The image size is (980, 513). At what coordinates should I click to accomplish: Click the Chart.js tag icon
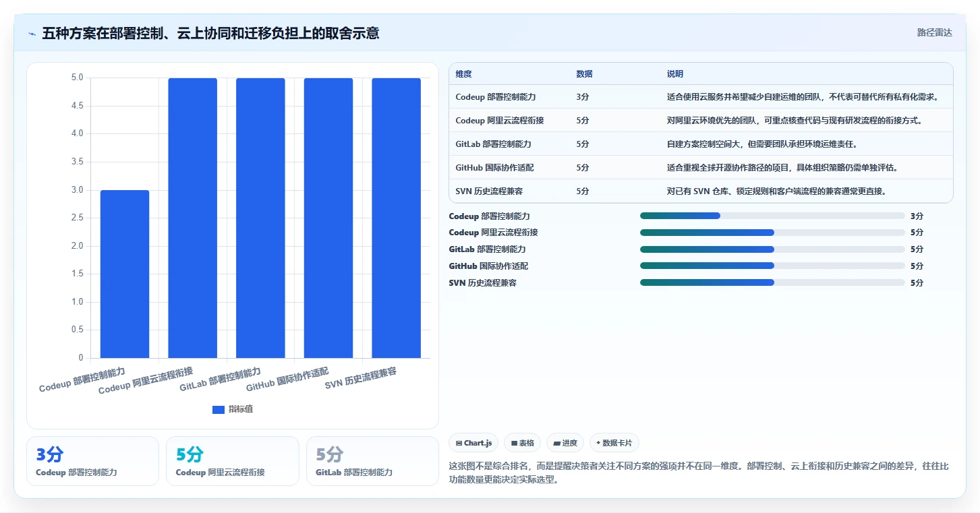click(x=459, y=443)
